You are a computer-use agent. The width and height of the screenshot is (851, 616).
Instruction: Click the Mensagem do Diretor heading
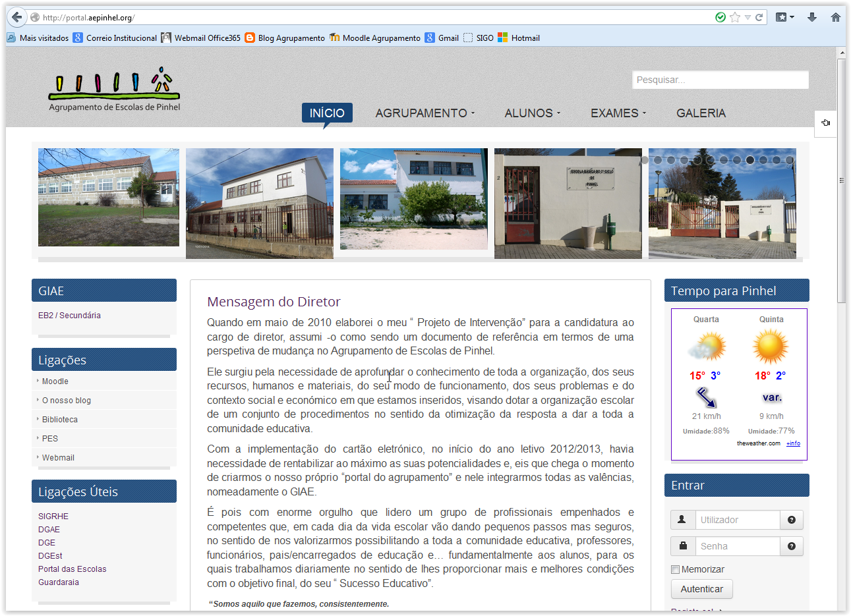tap(274, 302)
